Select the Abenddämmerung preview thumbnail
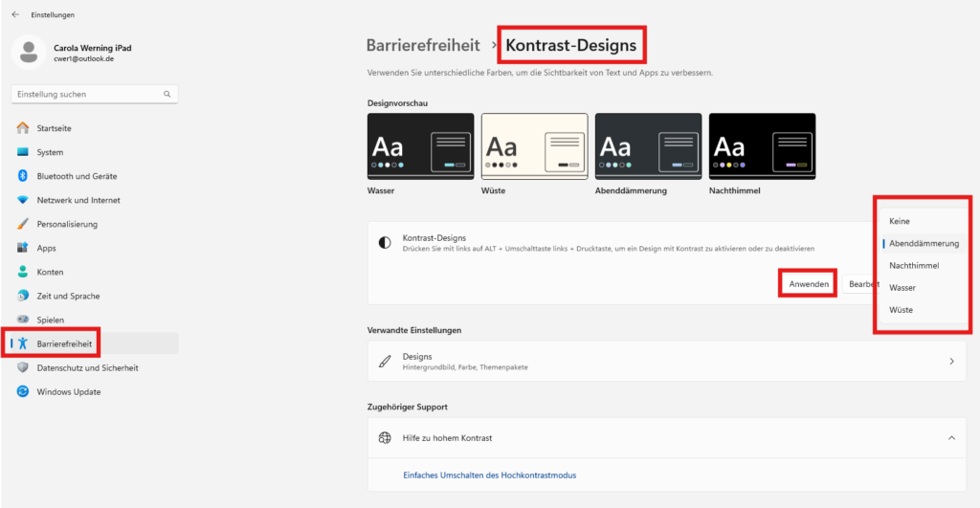 [x=648, y=146]
